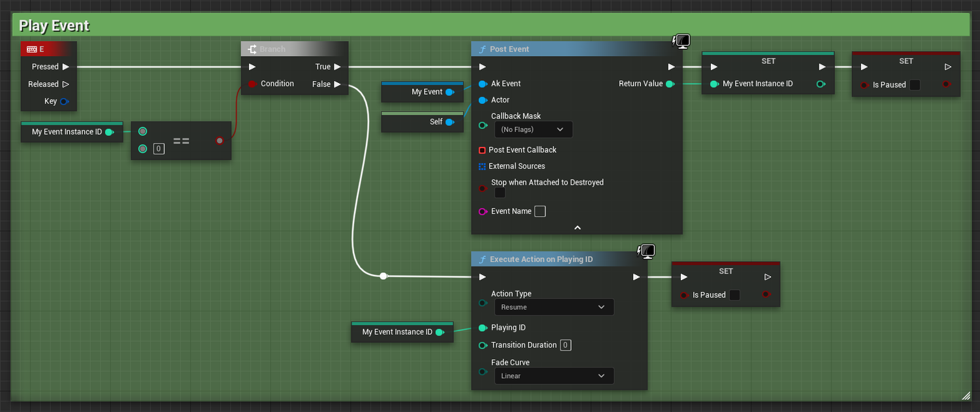The image size is (980, 412).
Task: Click the monitor icon above the Post Event node
Action: [x=681, y=40]
